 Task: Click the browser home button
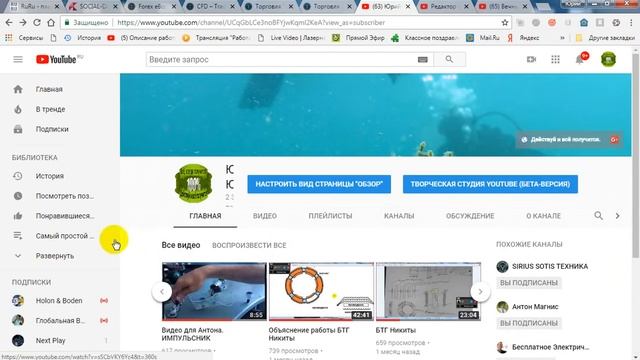pos(51,22)
